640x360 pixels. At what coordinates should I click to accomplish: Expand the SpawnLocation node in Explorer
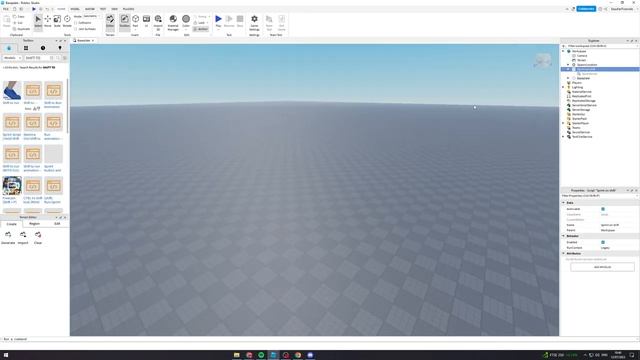(x=568, y=65)
